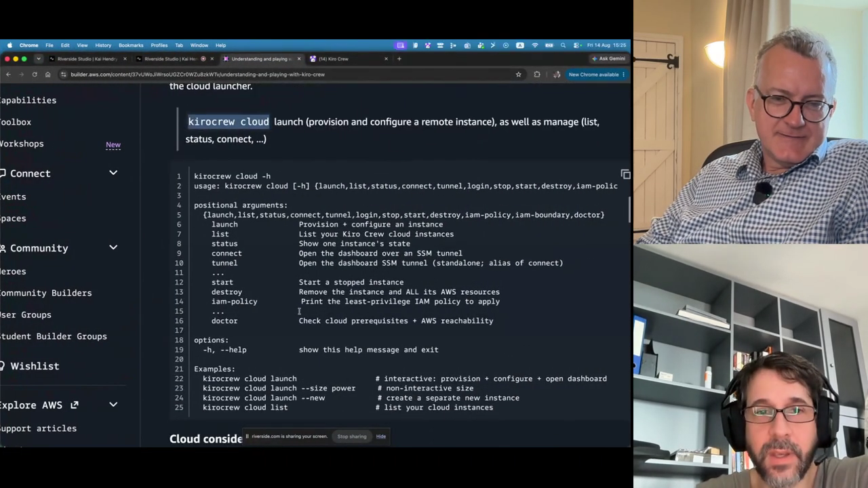Click the 'kirocrew cloud launch --size power' line
868x488 pixels.
click(x=279, y=388)
